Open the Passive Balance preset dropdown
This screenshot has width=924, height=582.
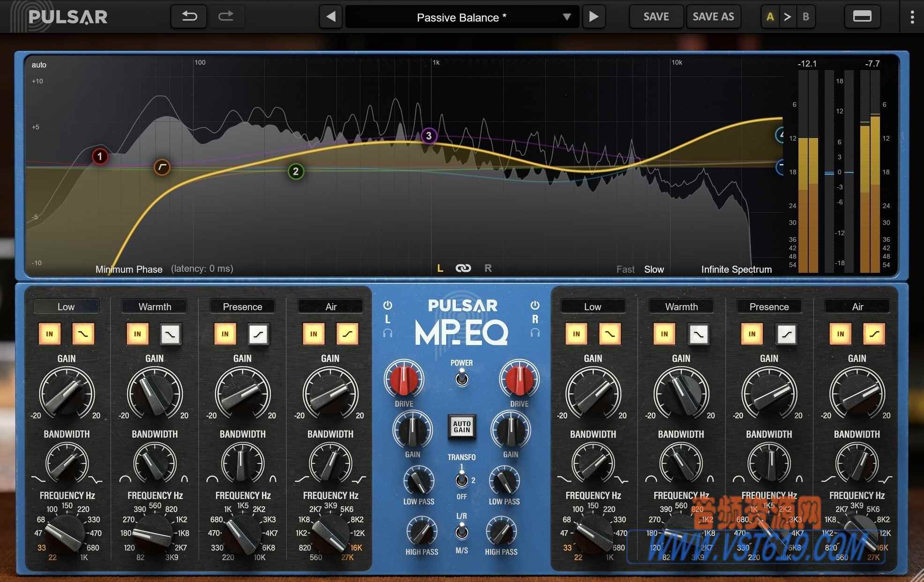click(x=462, y=17)
